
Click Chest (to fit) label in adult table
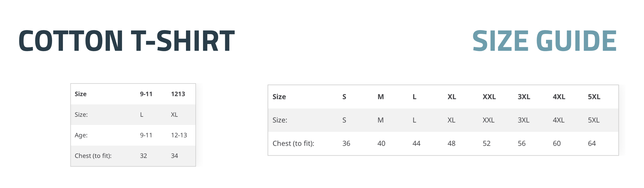[293, 143]
